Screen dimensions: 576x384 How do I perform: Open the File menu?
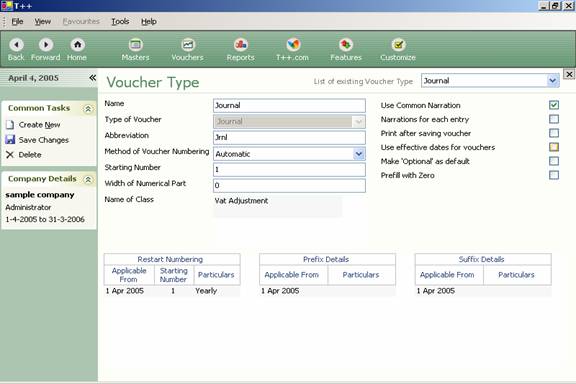tap(17, 21)
